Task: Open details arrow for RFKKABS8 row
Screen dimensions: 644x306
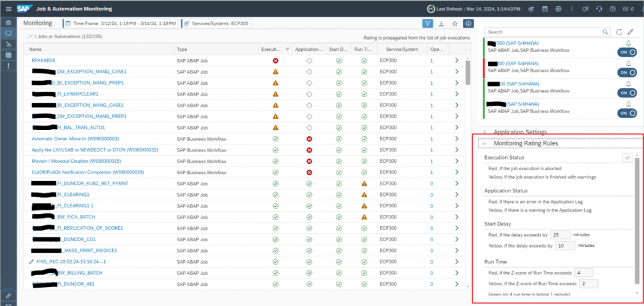Action: coord(457,60)
